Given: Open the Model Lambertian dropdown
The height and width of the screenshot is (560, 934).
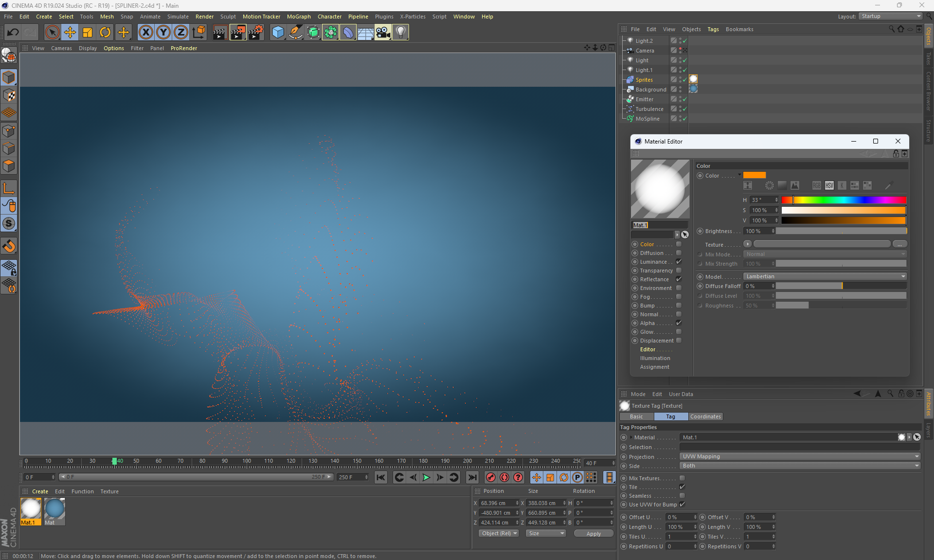Looking at the screenshot, I should pyautogui.click(x=825, y=276).
